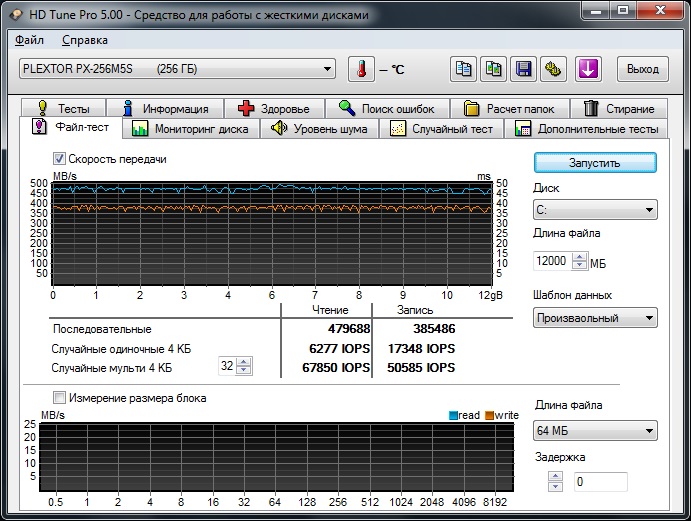The height and width of the screenshot is (521, 691).
Task: Switch to the Мониторинг диска tab
Action: pyautogui.click(x=191, y=129)
